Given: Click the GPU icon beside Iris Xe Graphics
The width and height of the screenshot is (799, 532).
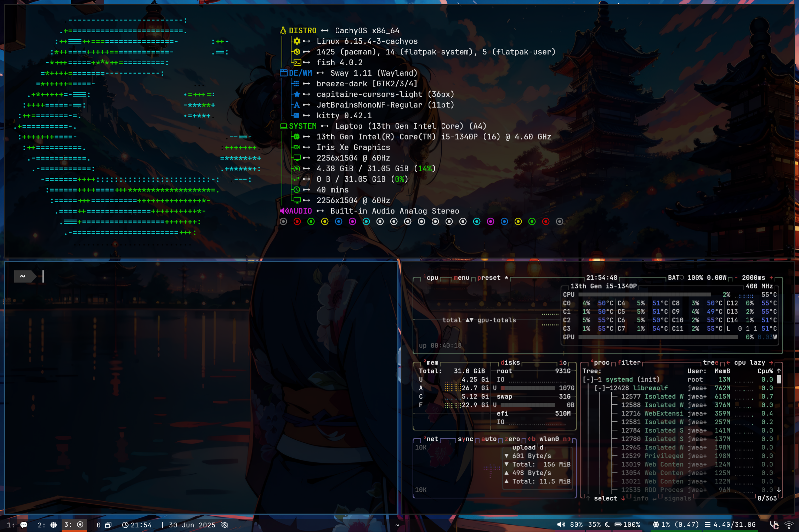Looking at the screenshot, I should pos(297,148).
